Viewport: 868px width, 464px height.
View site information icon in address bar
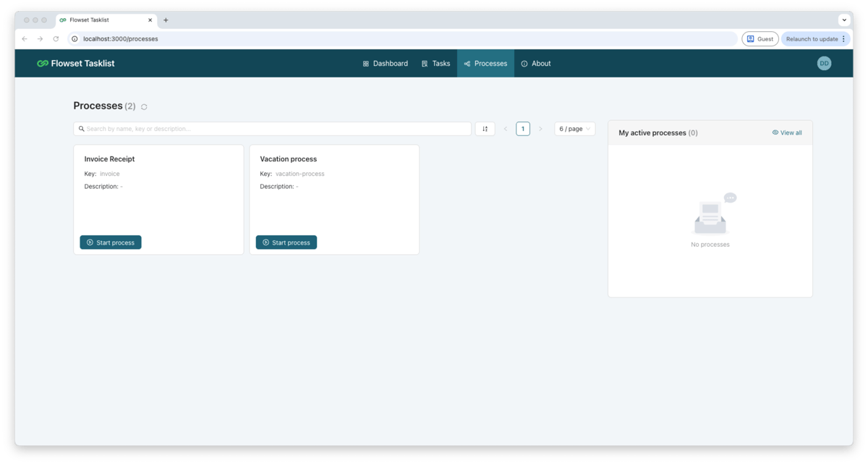(x=75, y=39)
